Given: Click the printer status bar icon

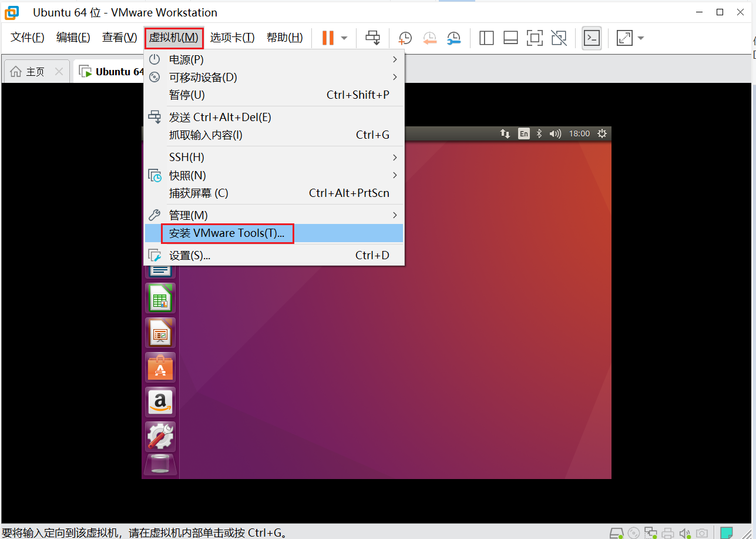Looking at the screenshot, I should point(668,533).
